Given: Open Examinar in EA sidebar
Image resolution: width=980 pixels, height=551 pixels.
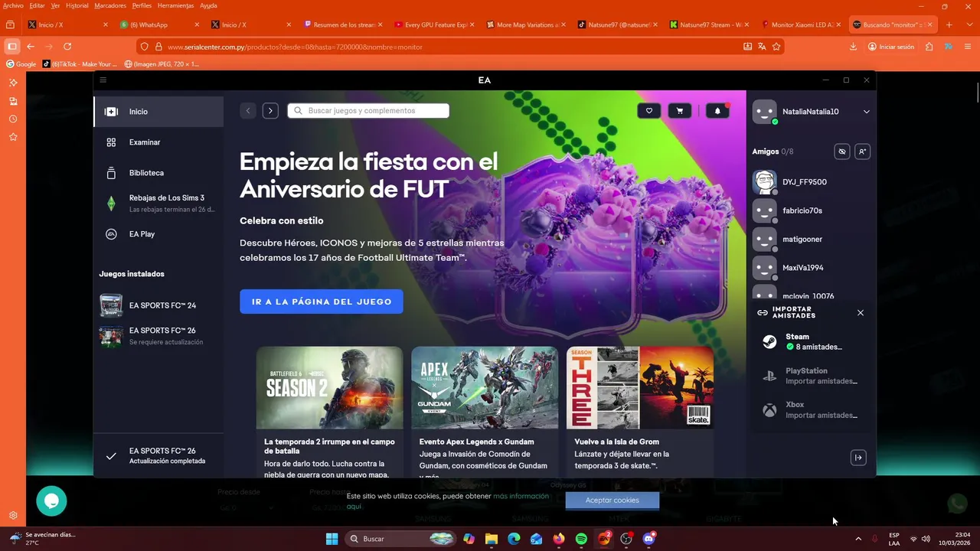Looking at the screenshot, I should (158, 142).
